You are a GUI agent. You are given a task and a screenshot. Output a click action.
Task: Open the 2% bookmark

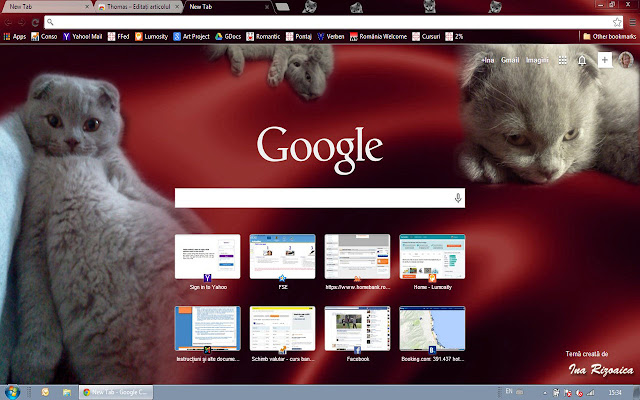pyautogui.click(x=454, y=37)
